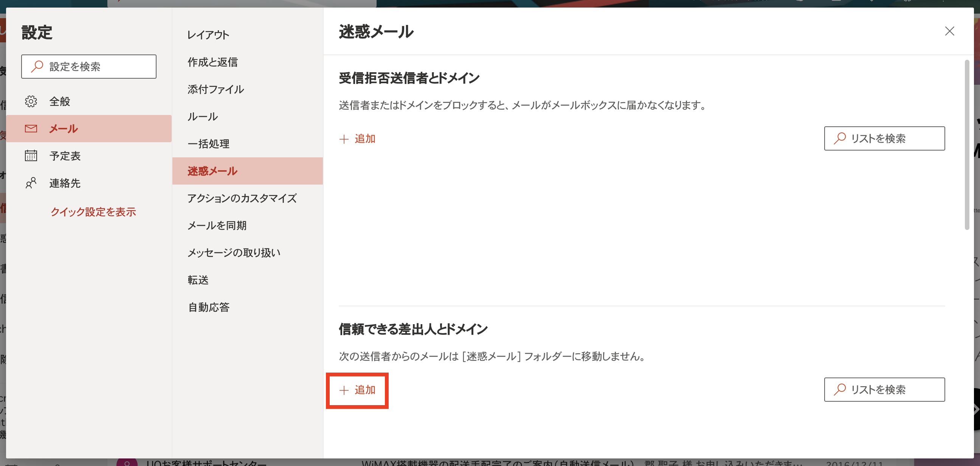Select 一括処理 from the settings list
The height and width of the screenshot is (466, 980).
point(208,144)
